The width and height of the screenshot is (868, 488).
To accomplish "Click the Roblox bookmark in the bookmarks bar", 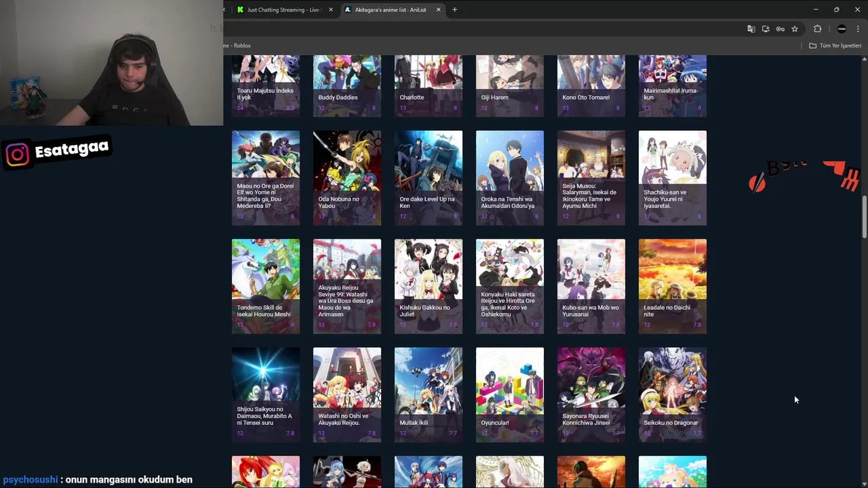I will click(x=237, y=45).
